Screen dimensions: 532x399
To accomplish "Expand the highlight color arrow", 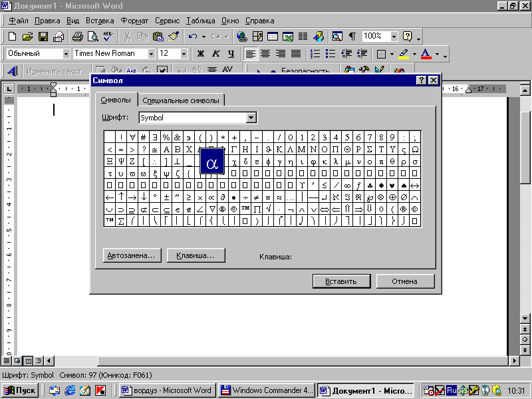I will [x=414, y=54].
